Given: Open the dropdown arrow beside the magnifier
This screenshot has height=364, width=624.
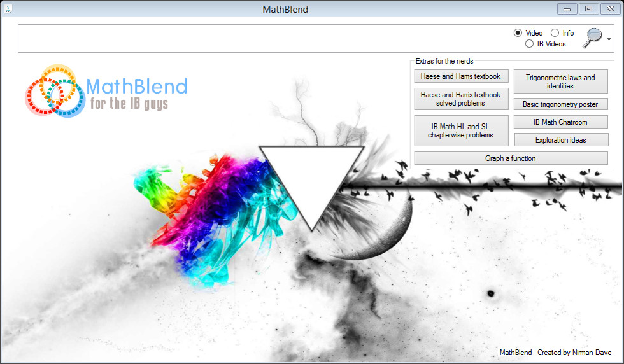Looking at the screenshot, I should coord(609,39).
